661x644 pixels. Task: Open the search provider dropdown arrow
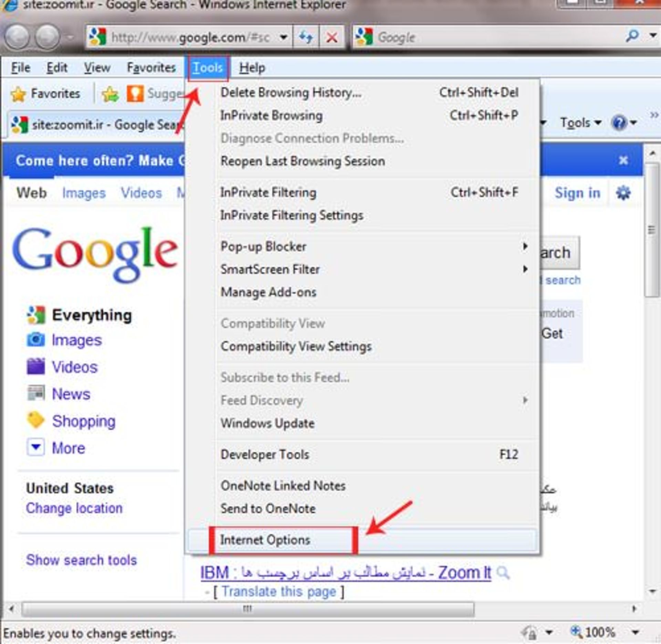pyautogui.click(x=653, y=35)
